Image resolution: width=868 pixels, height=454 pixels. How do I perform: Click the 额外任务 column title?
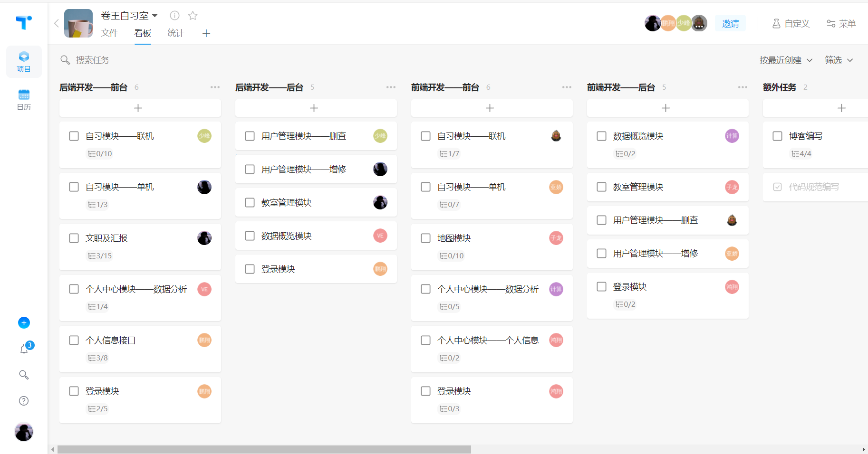(x=780, y=87)
